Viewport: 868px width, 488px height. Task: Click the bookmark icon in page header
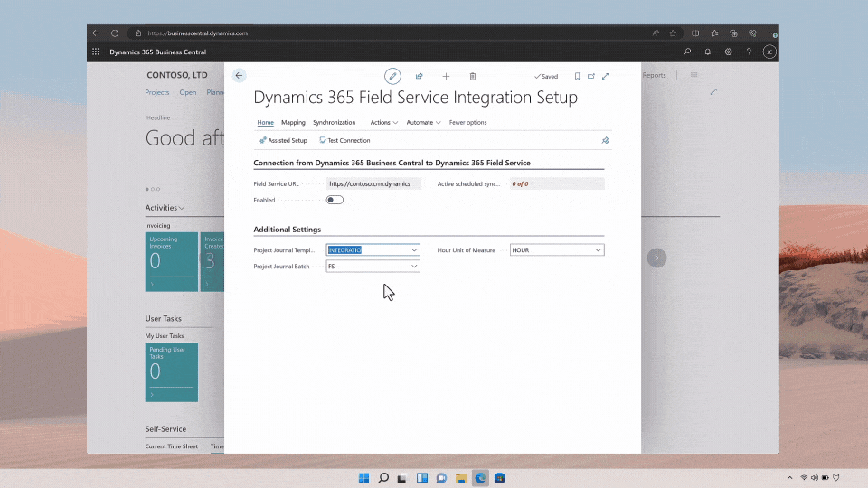pyautogui.click(x=577, y=76)
